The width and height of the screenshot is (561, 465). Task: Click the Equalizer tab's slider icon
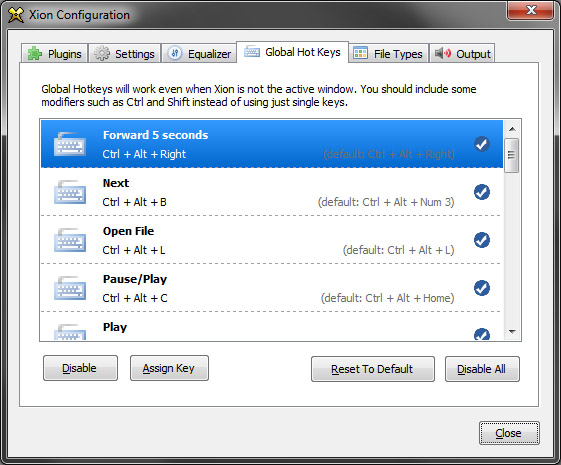[175, 54]
